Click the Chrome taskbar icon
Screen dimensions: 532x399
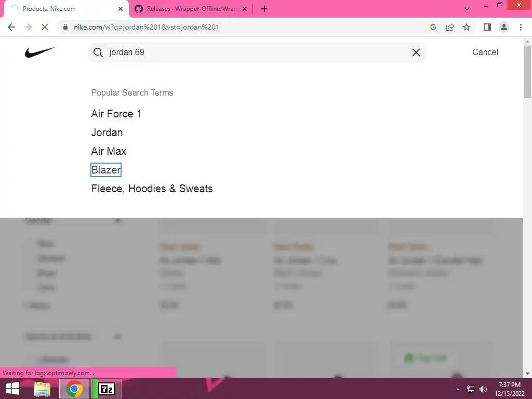[x=74, y=389]
